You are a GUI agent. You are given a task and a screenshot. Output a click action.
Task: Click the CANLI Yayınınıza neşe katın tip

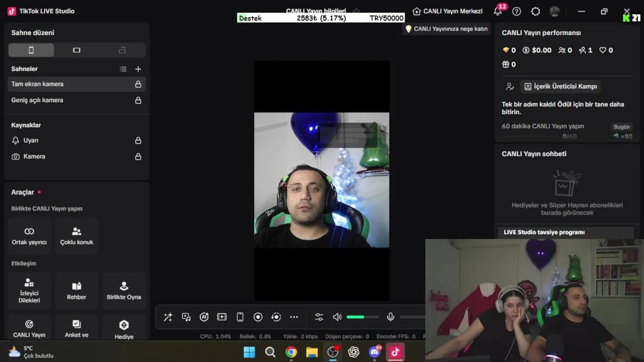pos(446,29)
